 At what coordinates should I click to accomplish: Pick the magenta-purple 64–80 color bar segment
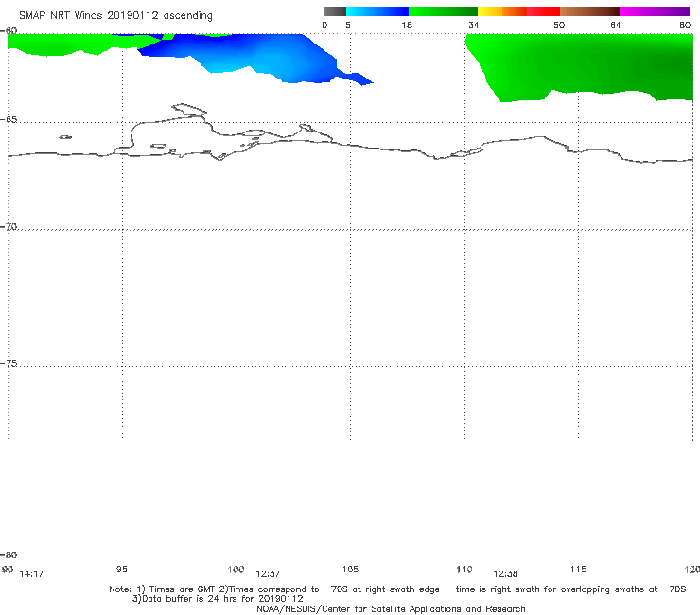pos(655,11)
